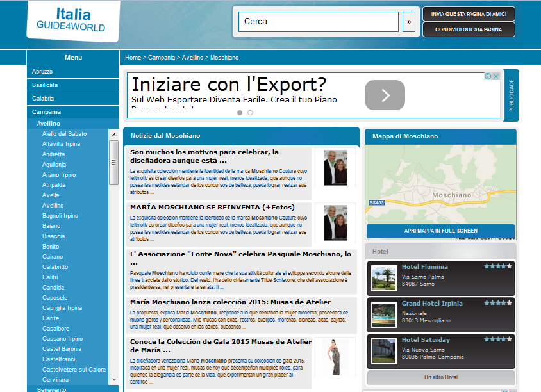Select Atripalda in the town list
This screenshot has width=541, height=392.
click(x=54, y=185)
